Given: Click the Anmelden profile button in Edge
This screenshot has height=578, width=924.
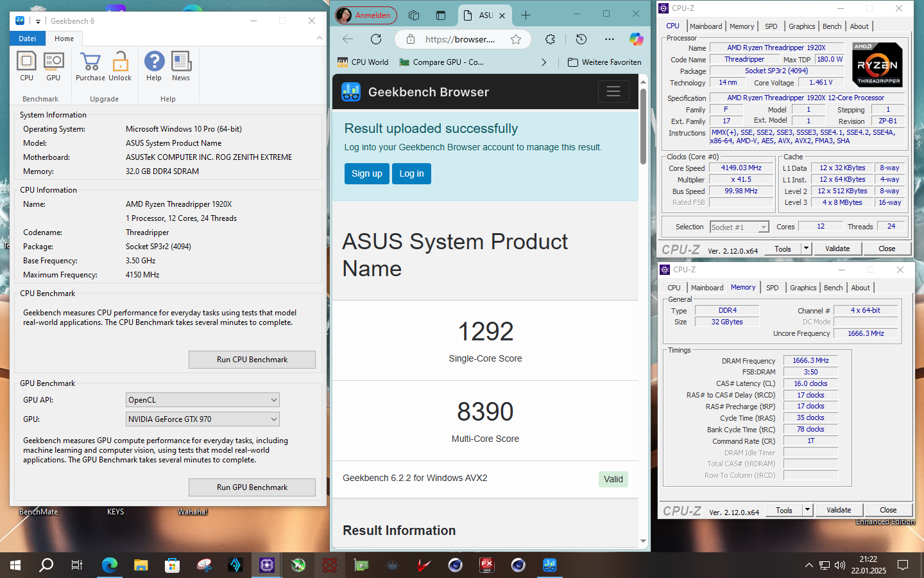Looking at the screenshot, I should coord(366,15).
